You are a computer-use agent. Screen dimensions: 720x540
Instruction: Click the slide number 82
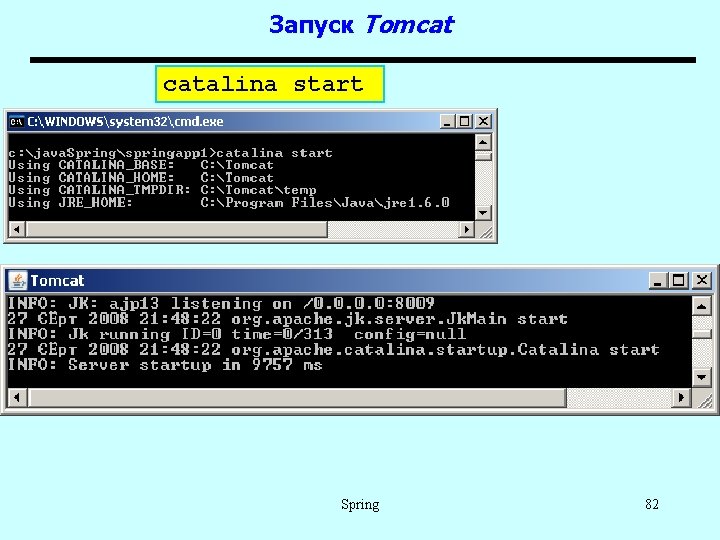pos(652,504)
